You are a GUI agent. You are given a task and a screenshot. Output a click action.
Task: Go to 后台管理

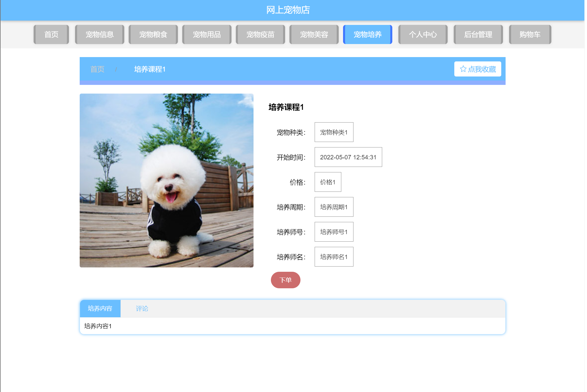[478, 34]
